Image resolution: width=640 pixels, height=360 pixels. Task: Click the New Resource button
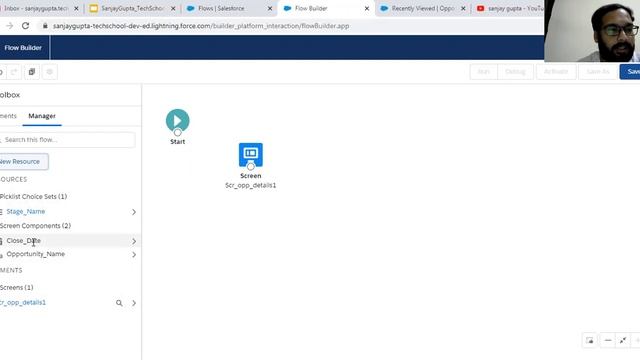click(23, 162)
